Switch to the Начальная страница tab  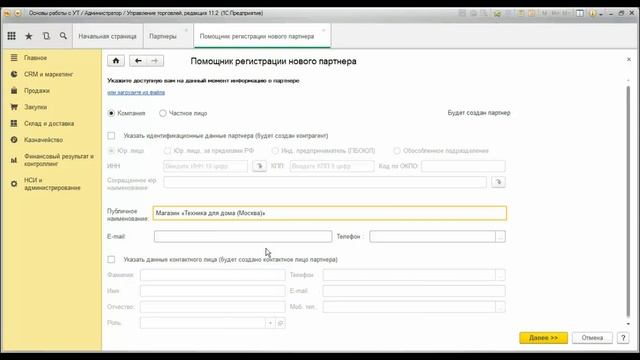point(107,36)
